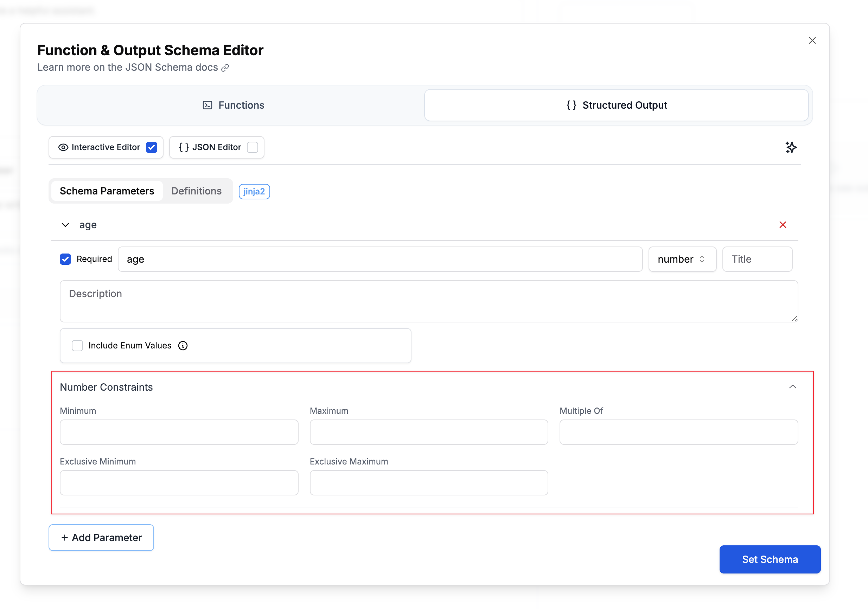Collapse the age parameter section
This screenshot has width=868, height=609.
[65, 225]
